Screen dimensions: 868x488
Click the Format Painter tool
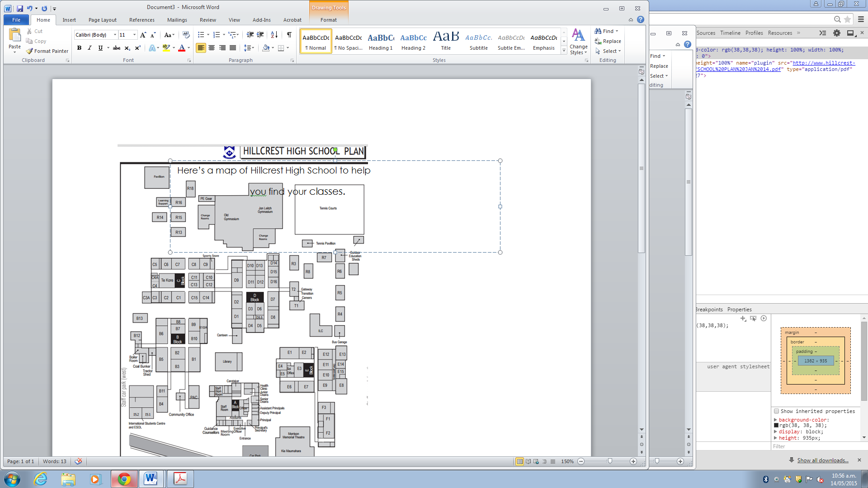point(47,51)
